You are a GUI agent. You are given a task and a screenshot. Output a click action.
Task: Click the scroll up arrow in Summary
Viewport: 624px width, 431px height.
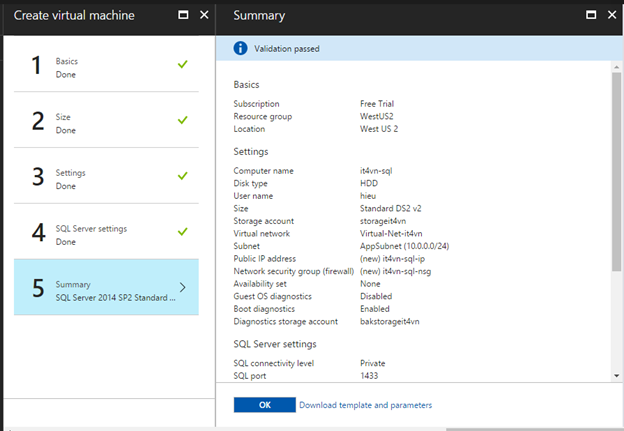coord(616,66)
